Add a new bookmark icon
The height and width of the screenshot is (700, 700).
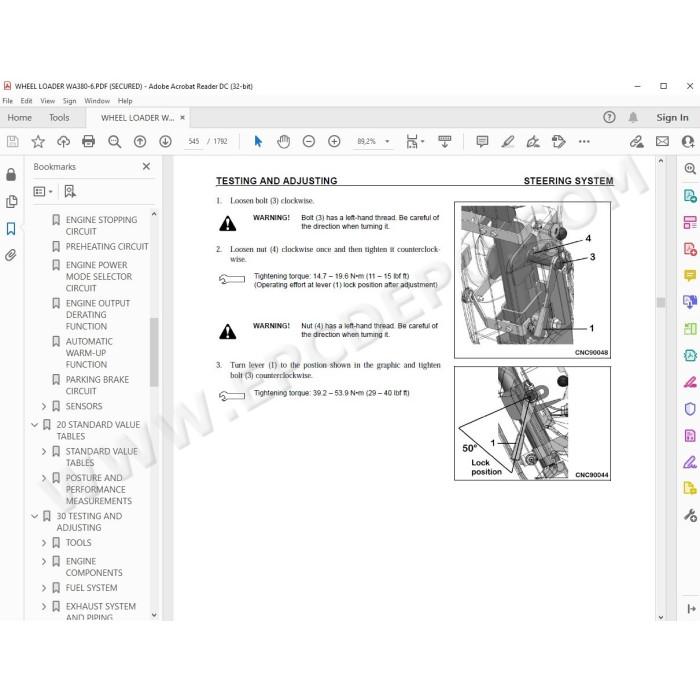click(x=70, y=192)
